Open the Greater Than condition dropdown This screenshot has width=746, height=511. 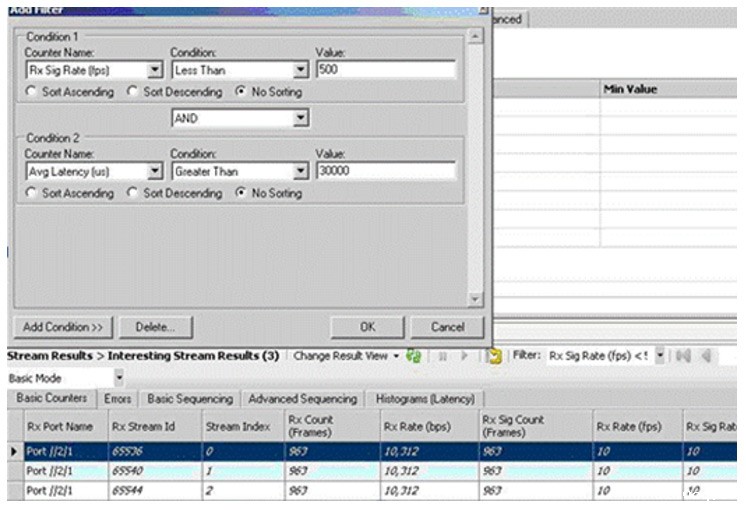coord(300,171)
